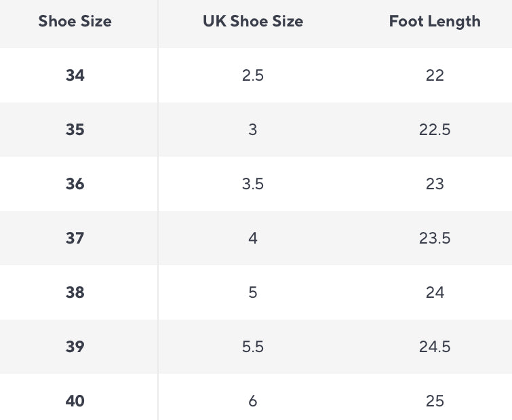Click foot length 24.5 cell

tap(435, 347)
